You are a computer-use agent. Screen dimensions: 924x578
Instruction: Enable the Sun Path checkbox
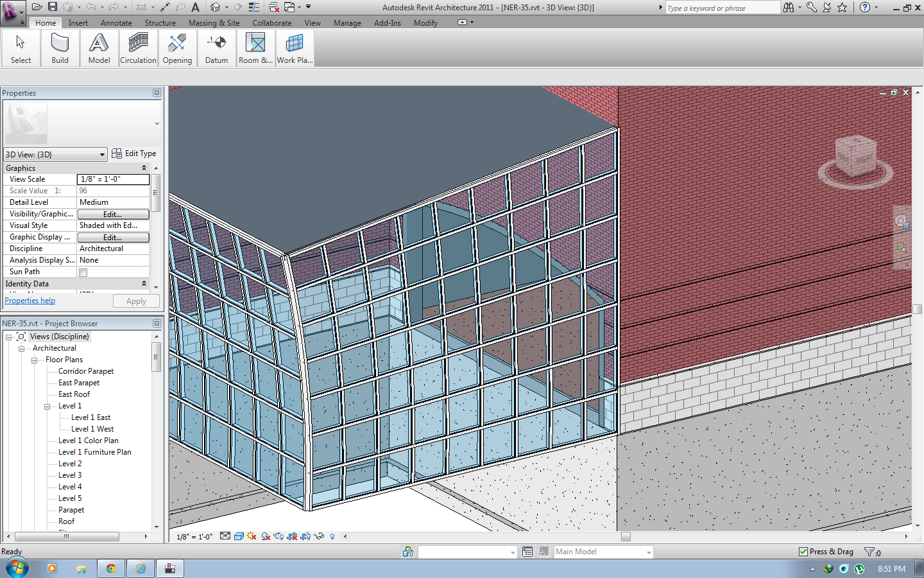click(x=83, y=272)
